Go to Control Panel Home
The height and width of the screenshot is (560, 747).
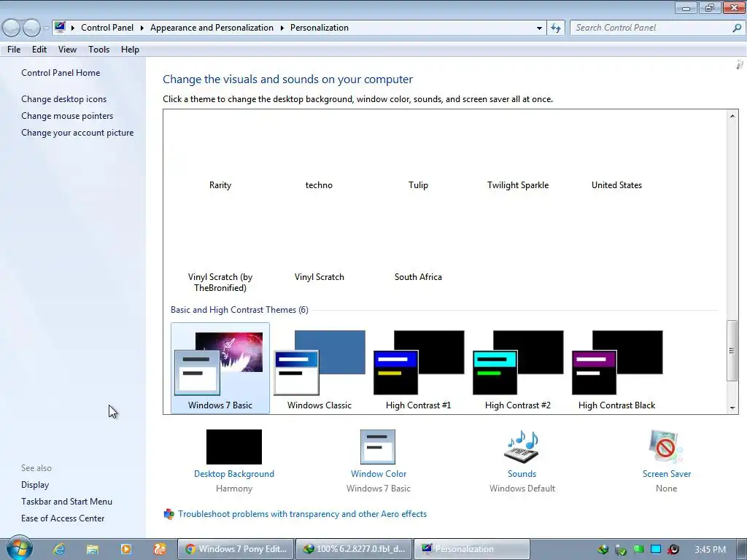[x=61, y=73]
